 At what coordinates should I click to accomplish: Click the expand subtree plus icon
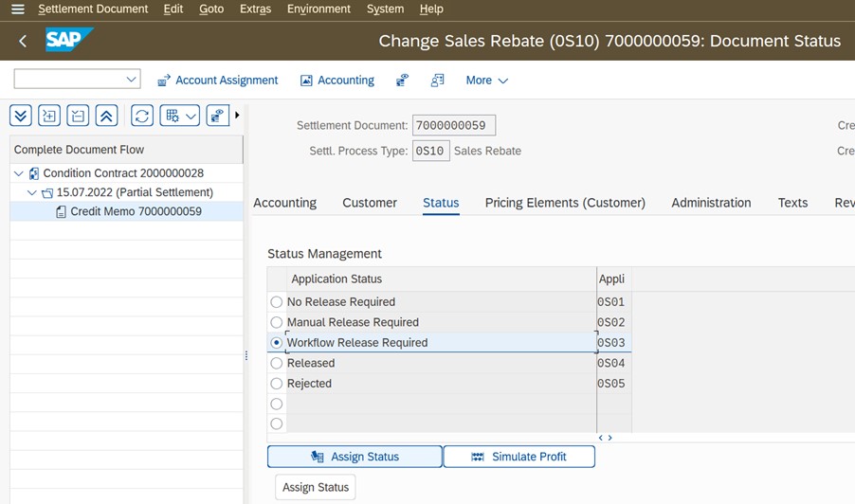[x=49, y=116]
